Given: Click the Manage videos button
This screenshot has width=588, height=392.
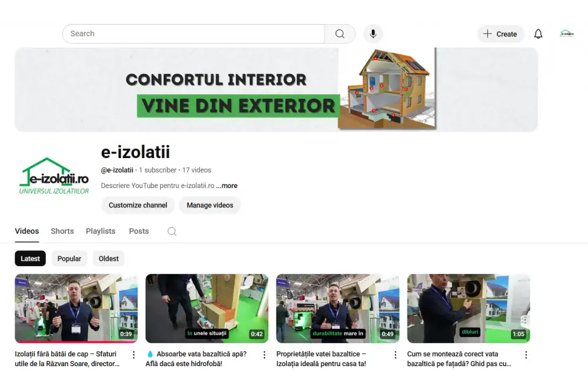Looking at the screenshot, I should [x=210, y=205].
